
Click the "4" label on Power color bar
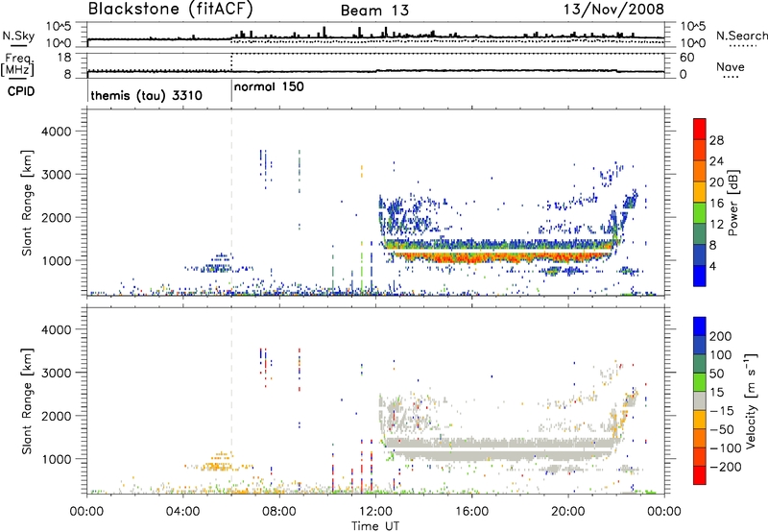coord(712,267)
